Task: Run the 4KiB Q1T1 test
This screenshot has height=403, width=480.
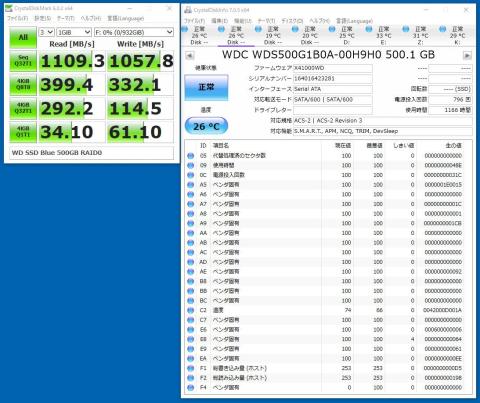Action: point(23,132)
